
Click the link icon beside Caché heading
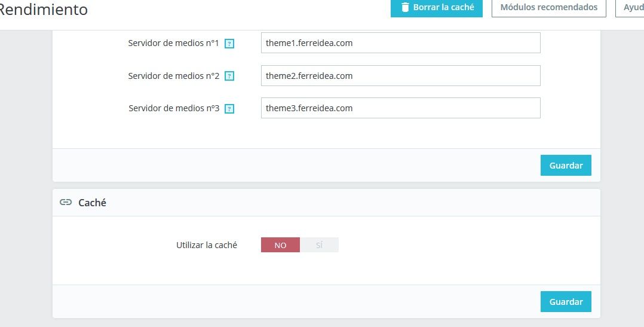66,202
